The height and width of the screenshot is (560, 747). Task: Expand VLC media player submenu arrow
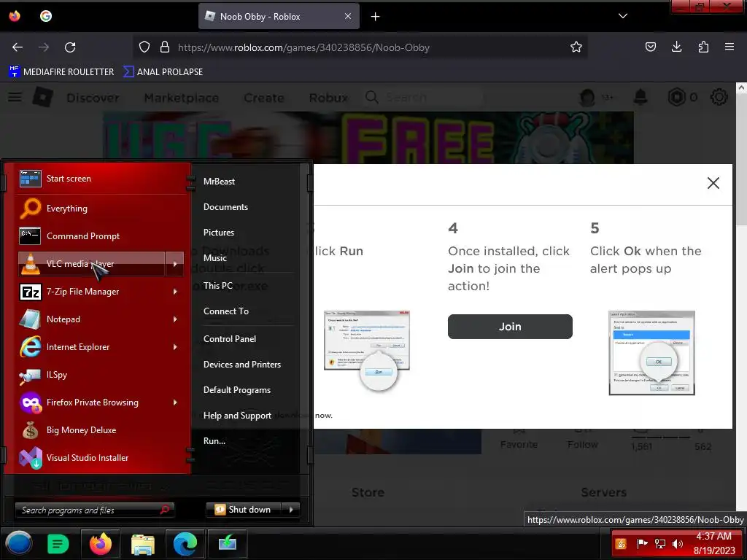(x=175, y=264)
